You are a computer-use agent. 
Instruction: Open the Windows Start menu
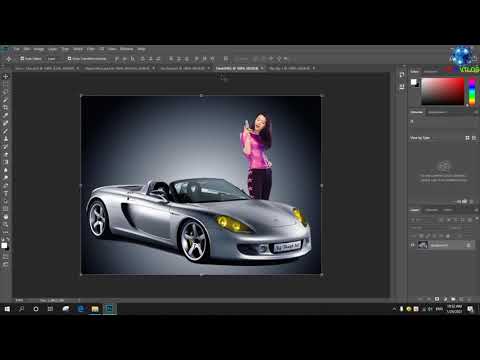pos(7,309)
